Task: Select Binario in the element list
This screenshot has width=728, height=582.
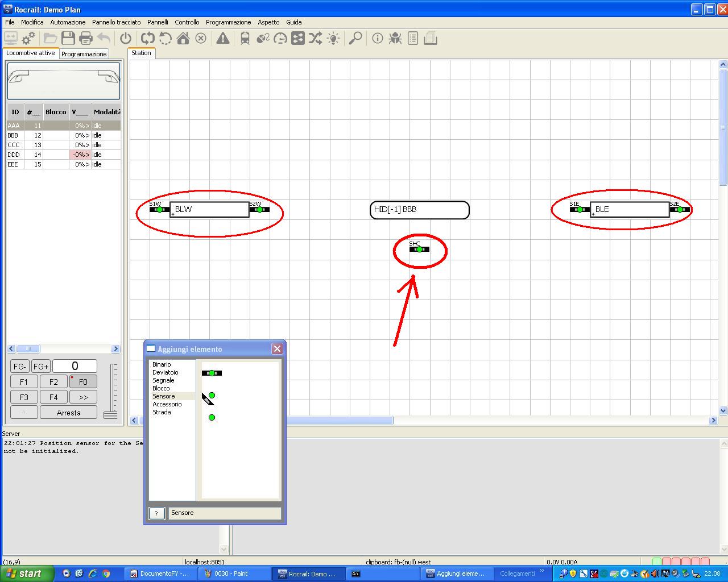Action: pyautogui.click(x=162, y=364)
